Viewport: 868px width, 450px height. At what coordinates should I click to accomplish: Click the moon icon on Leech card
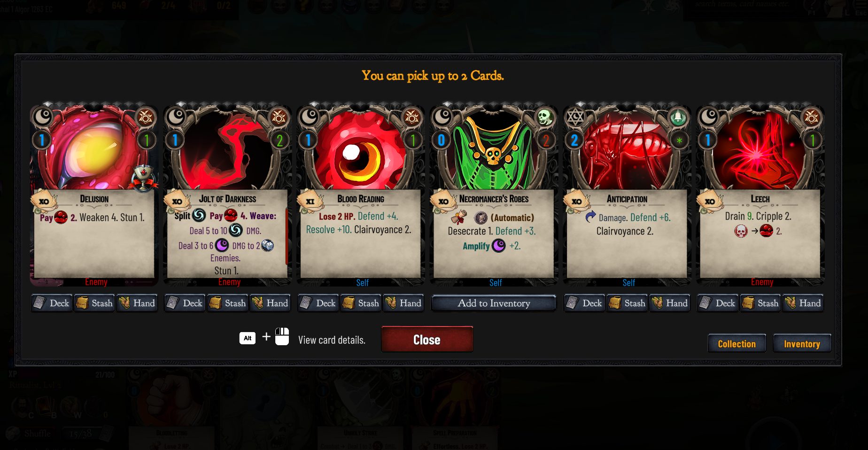pos(709,116)
